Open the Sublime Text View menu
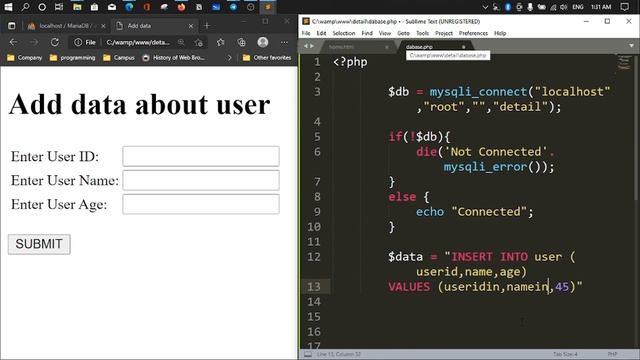 point(385,33)
